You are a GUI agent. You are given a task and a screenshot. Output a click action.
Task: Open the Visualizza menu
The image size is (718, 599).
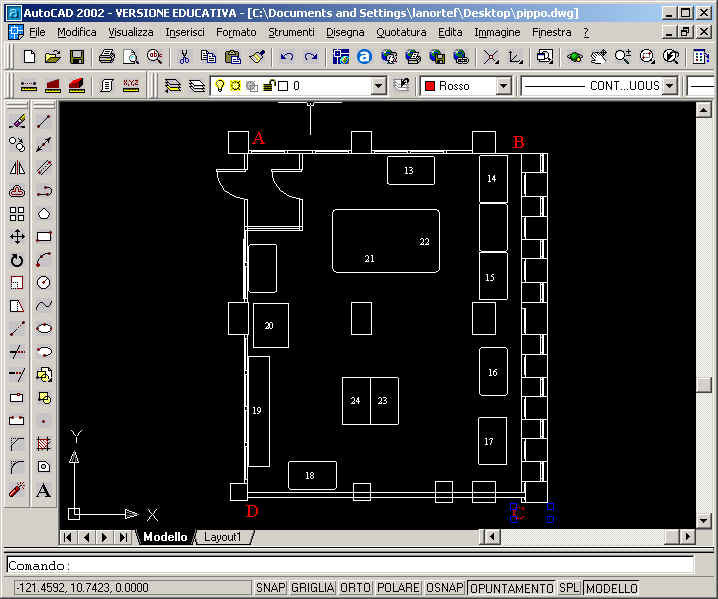pos(131,33)
